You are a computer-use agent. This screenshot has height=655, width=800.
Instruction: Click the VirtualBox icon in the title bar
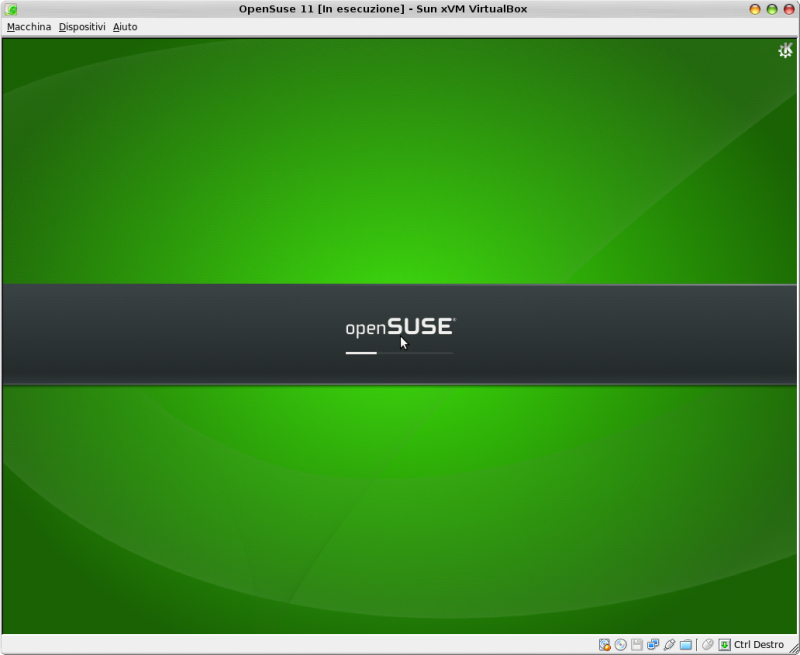[x=10, y=8]
